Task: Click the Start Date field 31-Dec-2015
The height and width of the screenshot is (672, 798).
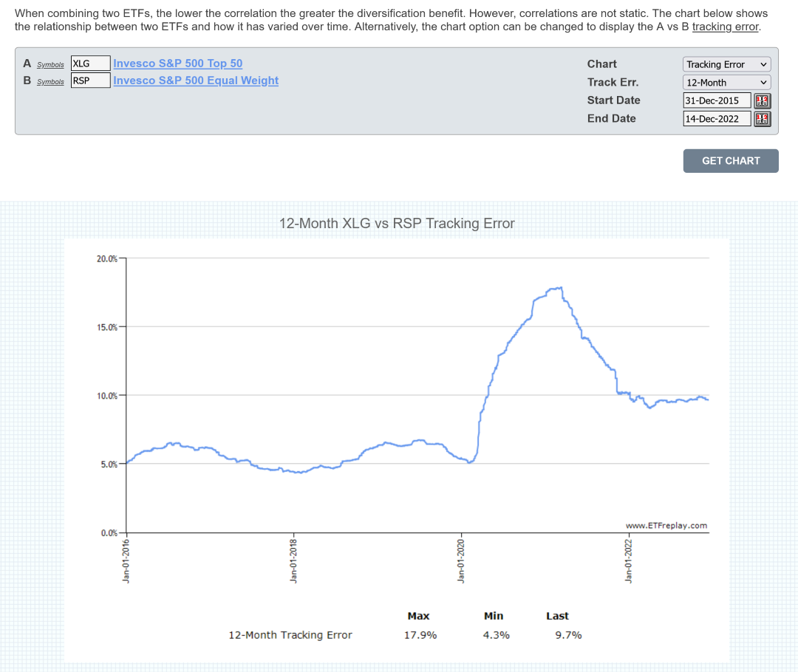Action: [x=717, y=100]
